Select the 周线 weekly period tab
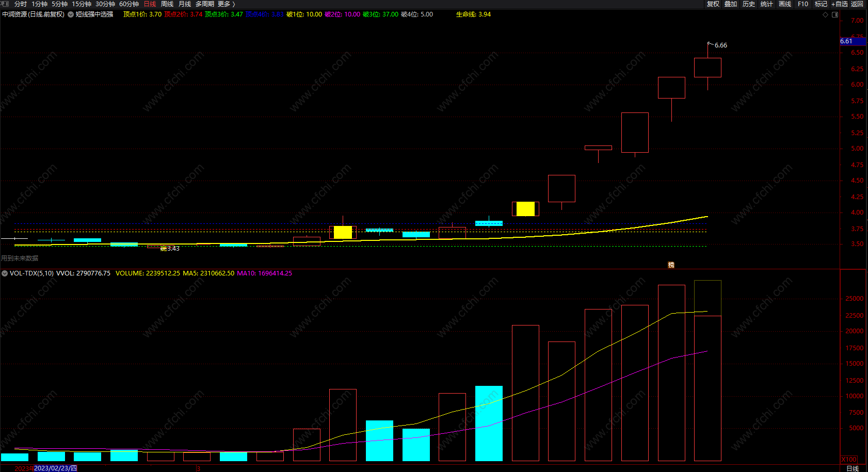The width and height of the screenshot is (868, 472). point(167,4)
